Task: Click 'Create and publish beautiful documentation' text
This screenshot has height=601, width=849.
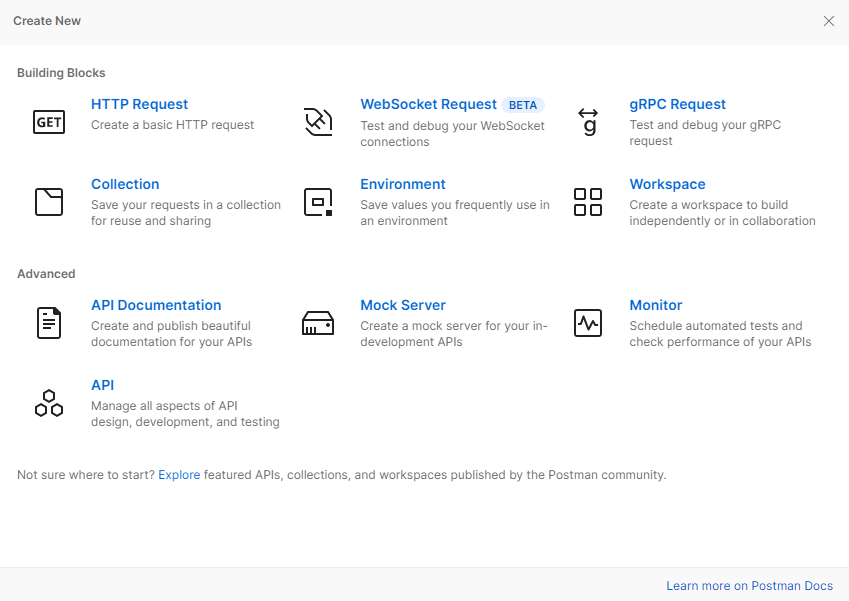Action: [x=171, y=334]
